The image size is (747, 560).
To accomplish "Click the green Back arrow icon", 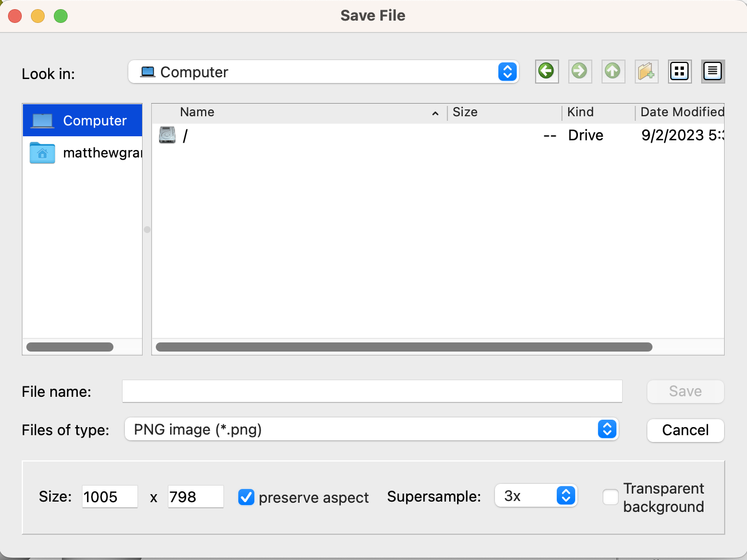I will coord(547,72).
